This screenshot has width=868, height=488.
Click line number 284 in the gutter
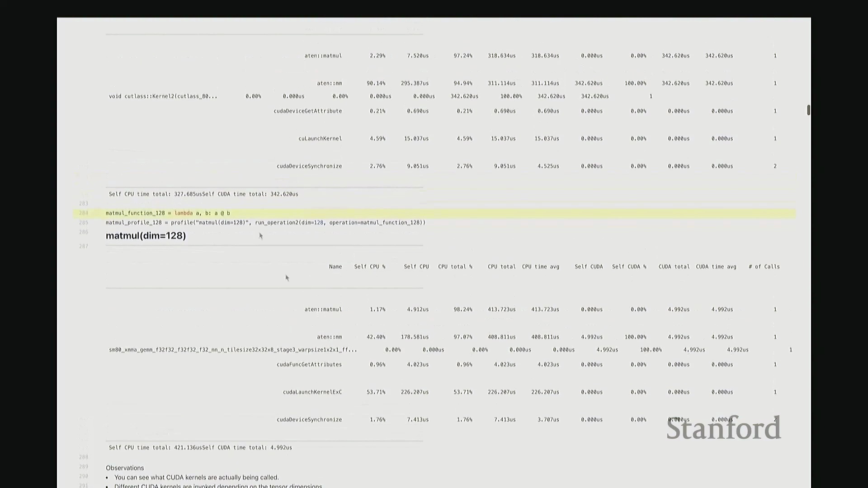(x=84, y=213)
